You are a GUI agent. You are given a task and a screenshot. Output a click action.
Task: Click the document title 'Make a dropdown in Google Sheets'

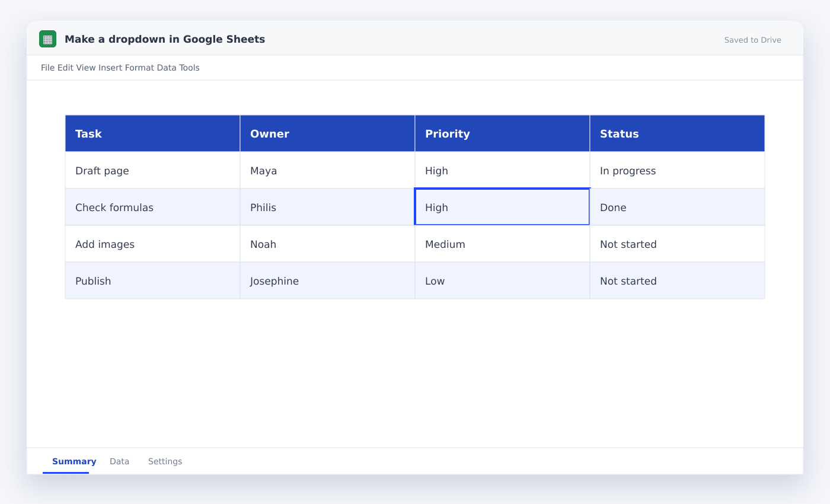click(x=165, y=39)
